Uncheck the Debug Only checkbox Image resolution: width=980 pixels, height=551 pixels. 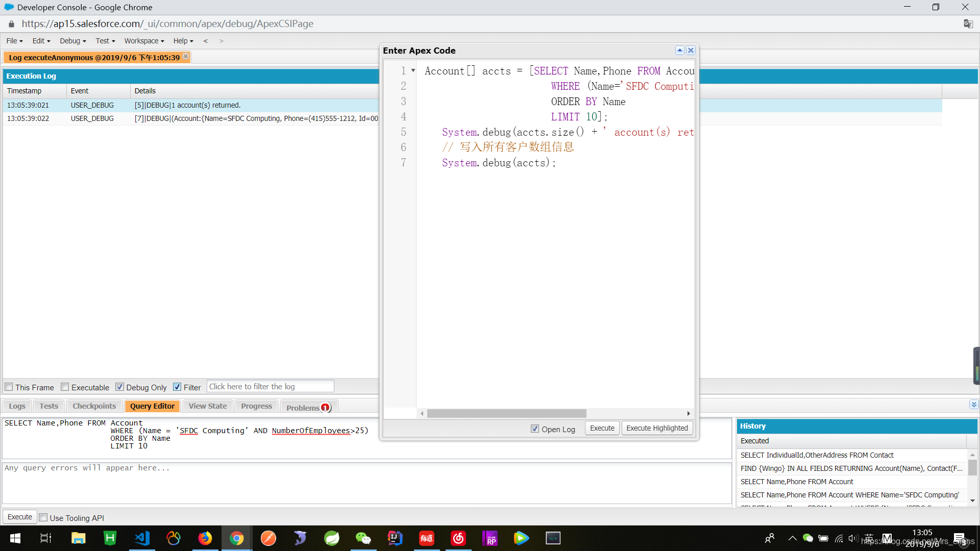tap(120, 387)
